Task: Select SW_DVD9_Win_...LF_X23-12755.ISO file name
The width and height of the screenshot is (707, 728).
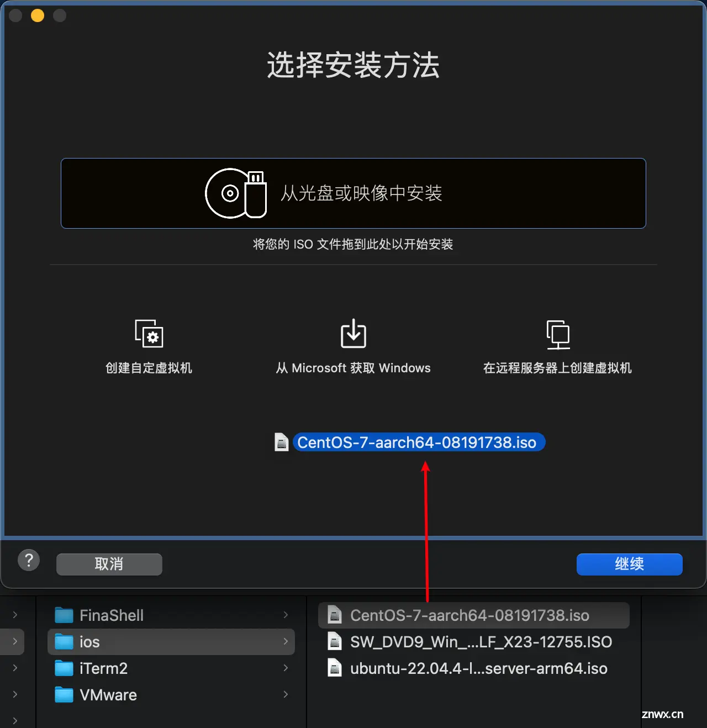Action: click(481, 642)
